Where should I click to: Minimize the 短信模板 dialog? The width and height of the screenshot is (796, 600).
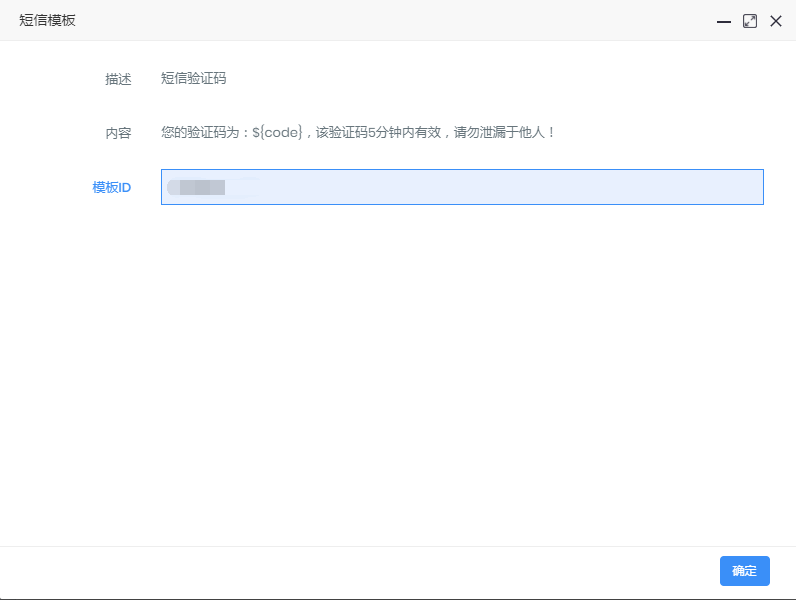pos(724,21)
